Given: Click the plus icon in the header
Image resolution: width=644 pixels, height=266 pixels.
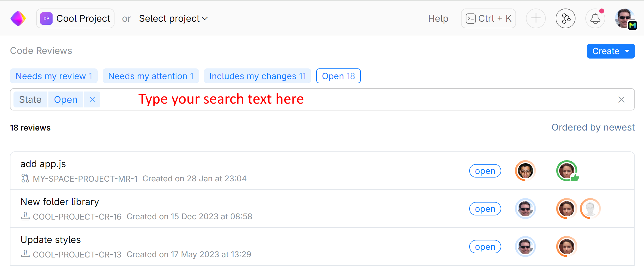Looking at the screenshot, I should 536,18.
